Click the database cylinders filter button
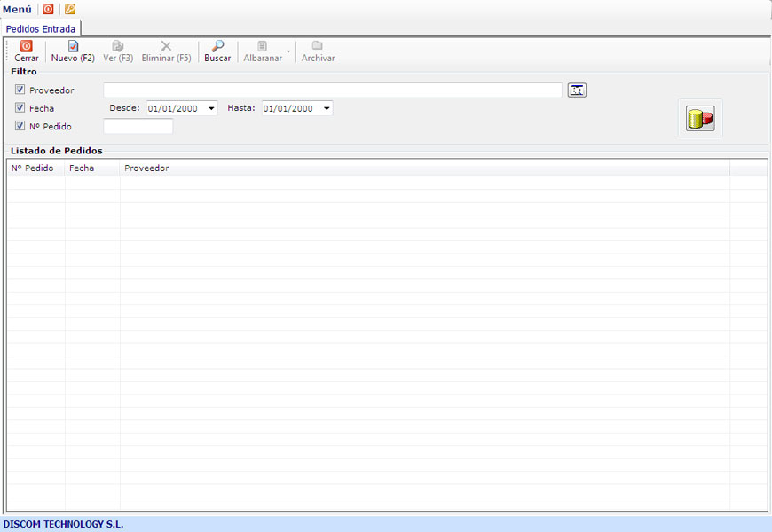Image resolution: width=772 pixels, height=532 pixels. coord(700,118)
